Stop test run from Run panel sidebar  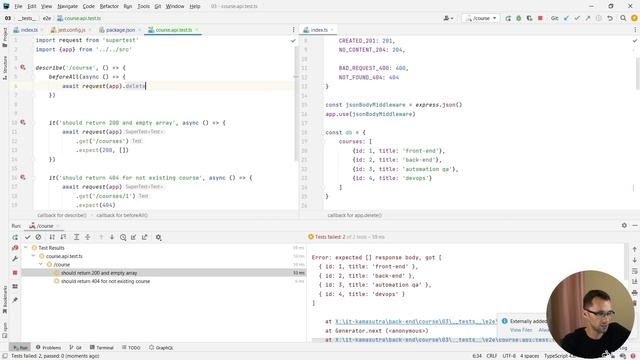[x=15, y=273]
